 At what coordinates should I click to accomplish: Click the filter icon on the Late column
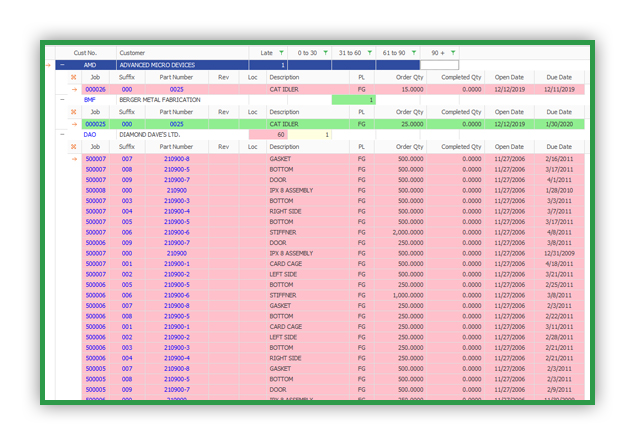click(279, 52)
